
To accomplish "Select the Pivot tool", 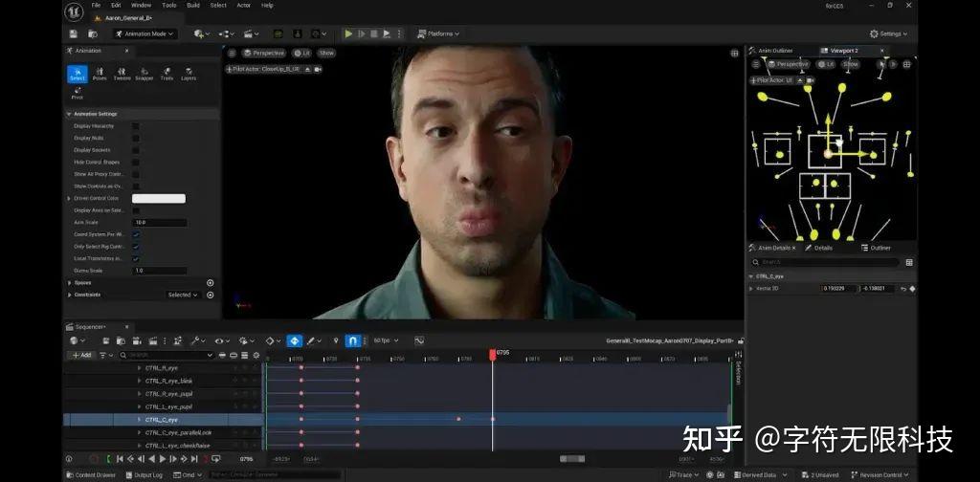I will tap(77, 94).
